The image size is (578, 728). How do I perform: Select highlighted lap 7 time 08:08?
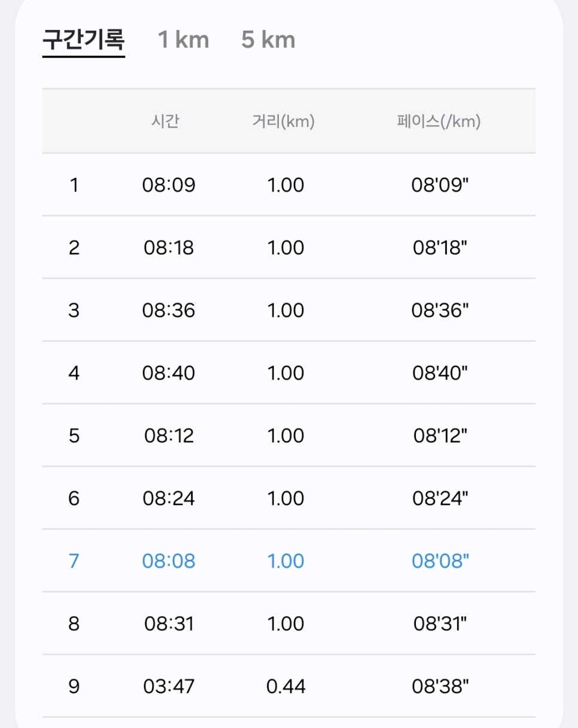tap(169, 561)
